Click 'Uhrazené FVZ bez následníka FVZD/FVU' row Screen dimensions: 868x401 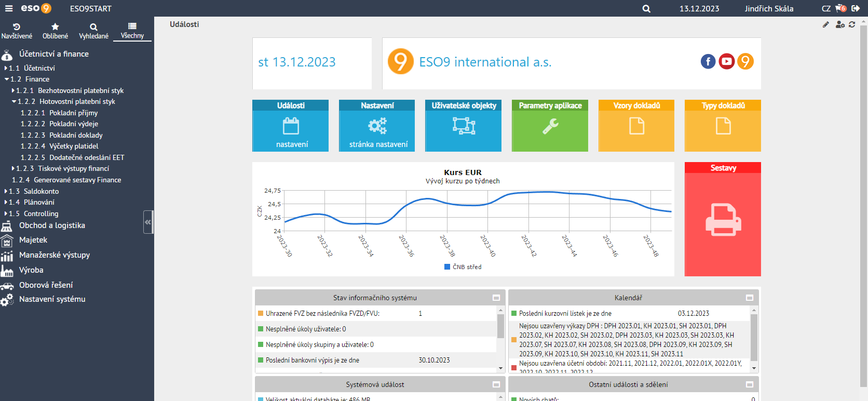tap(377, 313)
